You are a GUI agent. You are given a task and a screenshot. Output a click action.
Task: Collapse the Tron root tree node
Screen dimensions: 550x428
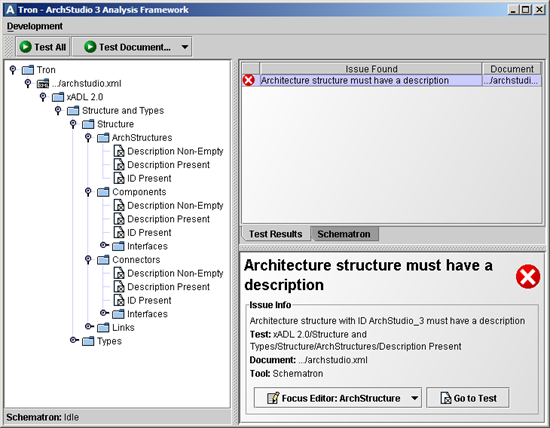point(13,70)
